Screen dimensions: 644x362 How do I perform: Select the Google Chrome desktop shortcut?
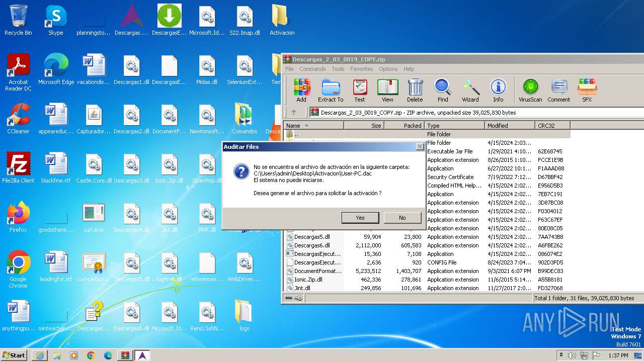pos(18,270)
